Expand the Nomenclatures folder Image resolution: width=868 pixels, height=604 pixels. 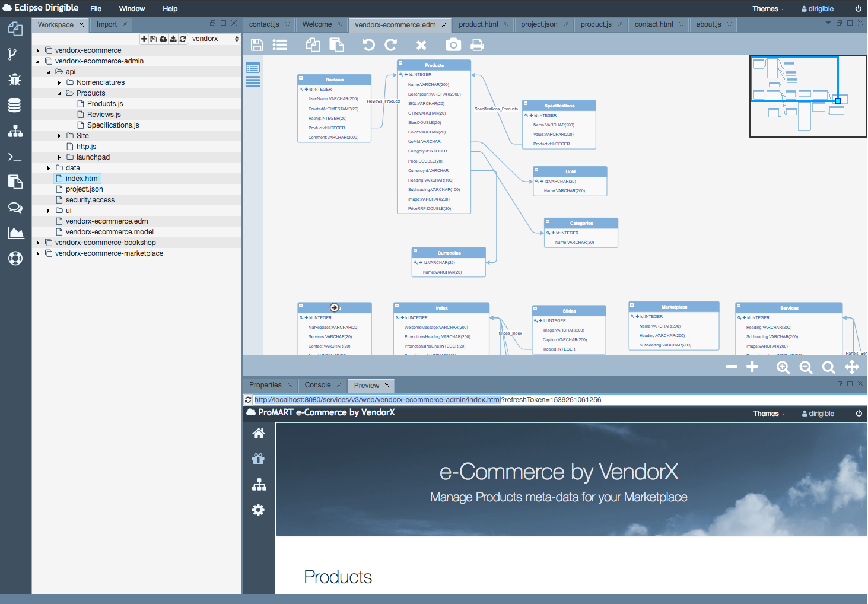tap(59, 82)
